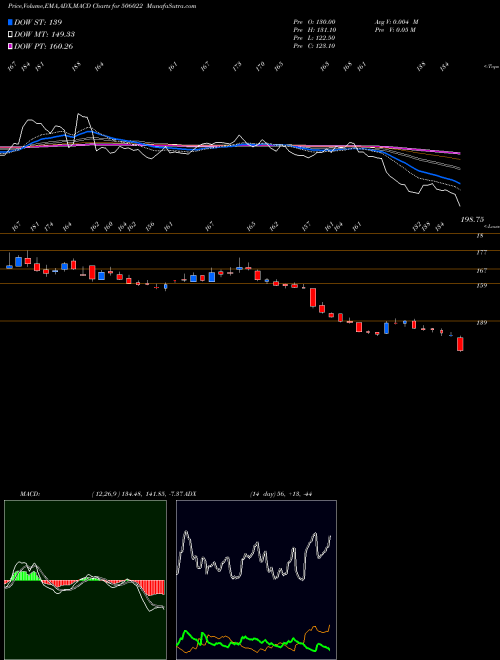Viewport: 500px width, 660px height.
Task: Click the 167 price level label on right axis
Action: point(481,271)
